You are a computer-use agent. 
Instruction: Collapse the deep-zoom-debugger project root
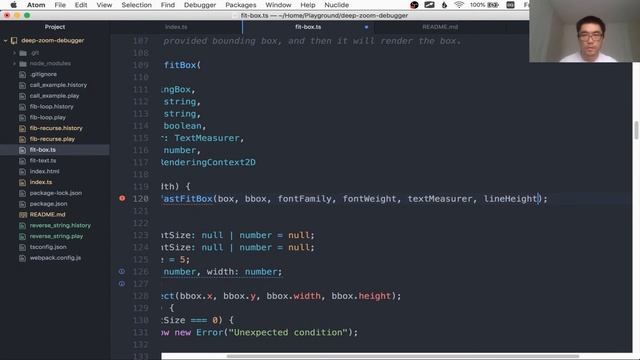coord(5,40)
